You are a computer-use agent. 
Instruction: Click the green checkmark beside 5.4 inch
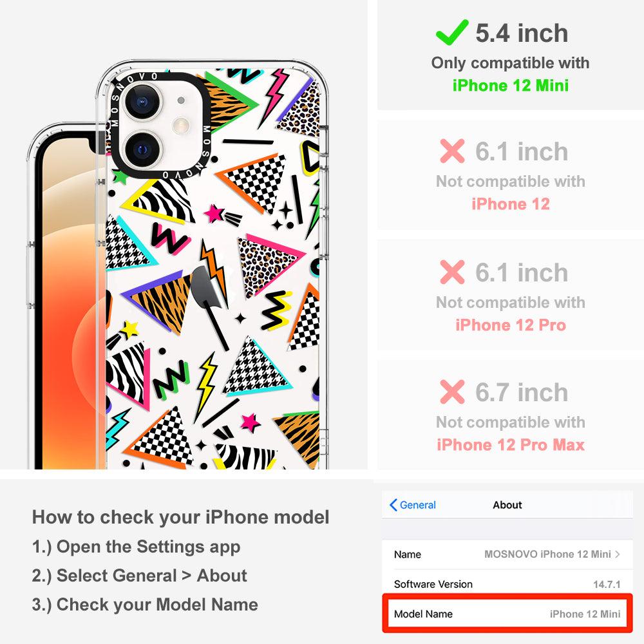(452, 32)
